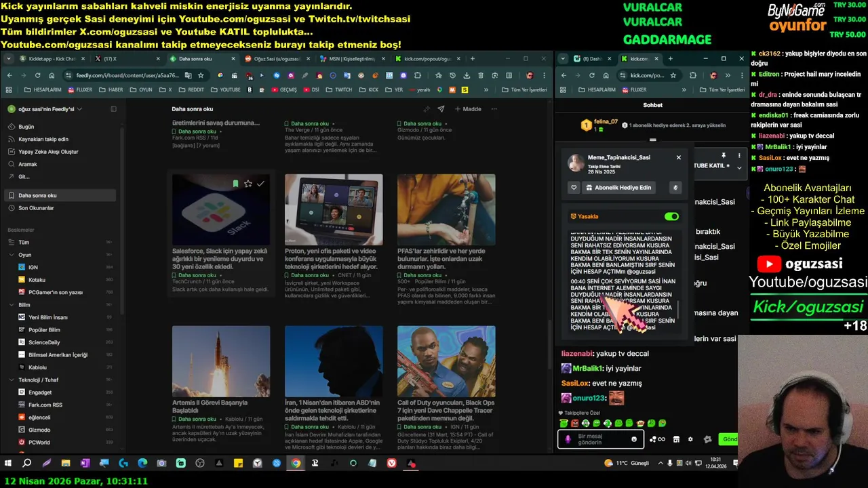Open the Call of Duty Dave Chappelle thumbnail

click(446, 361)
